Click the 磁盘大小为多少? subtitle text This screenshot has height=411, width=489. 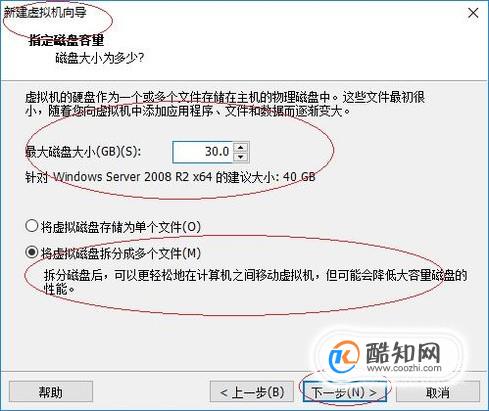point(99,58)
